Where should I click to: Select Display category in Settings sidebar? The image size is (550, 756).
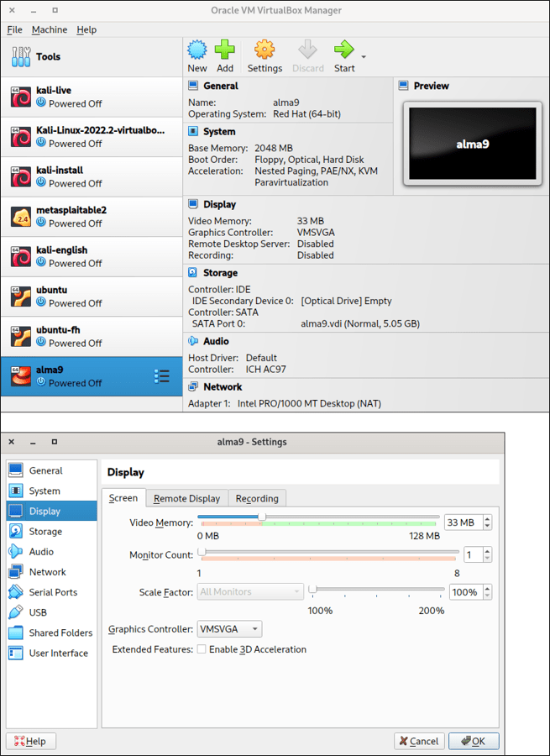(51, 511)
